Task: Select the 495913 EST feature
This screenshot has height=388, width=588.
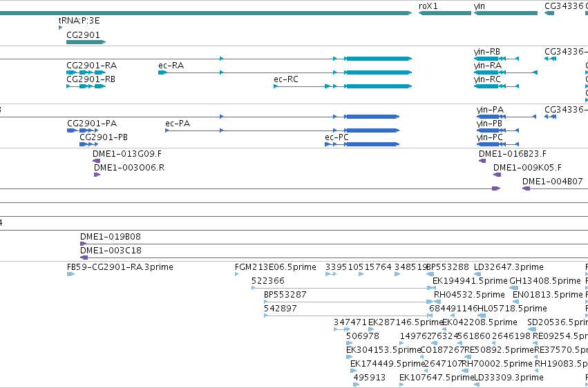Action: 357,385
